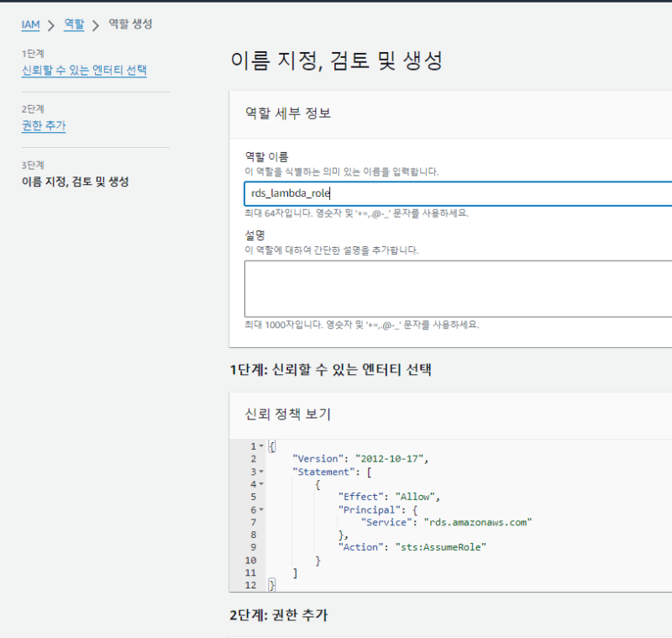Click the 2단계: 권한 추가 section heading
This screenshot has height=638, width=672.
(x=278, y=616)
